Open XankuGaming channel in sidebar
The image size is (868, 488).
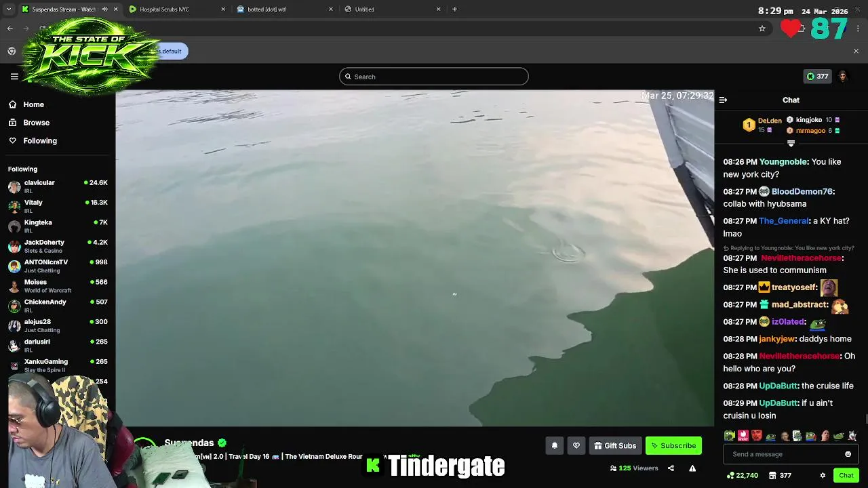point(58,365)
